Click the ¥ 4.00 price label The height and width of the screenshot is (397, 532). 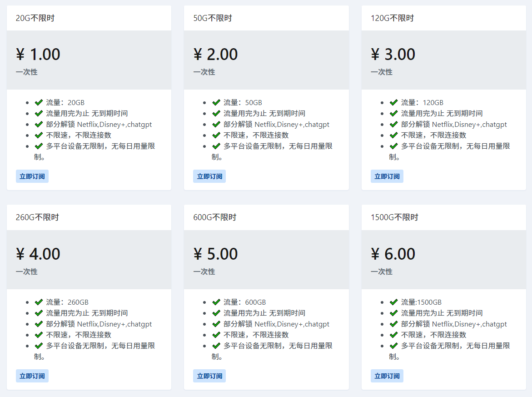pos(38,254)
